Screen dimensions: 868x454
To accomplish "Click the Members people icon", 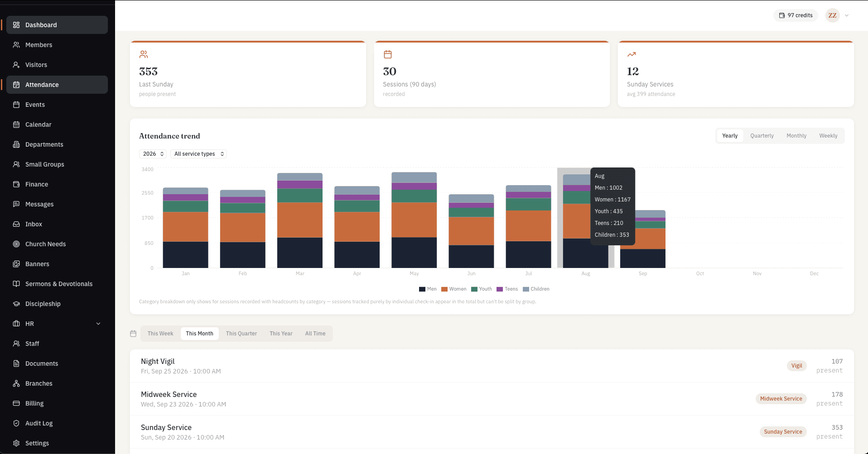I will pos(16,45).
